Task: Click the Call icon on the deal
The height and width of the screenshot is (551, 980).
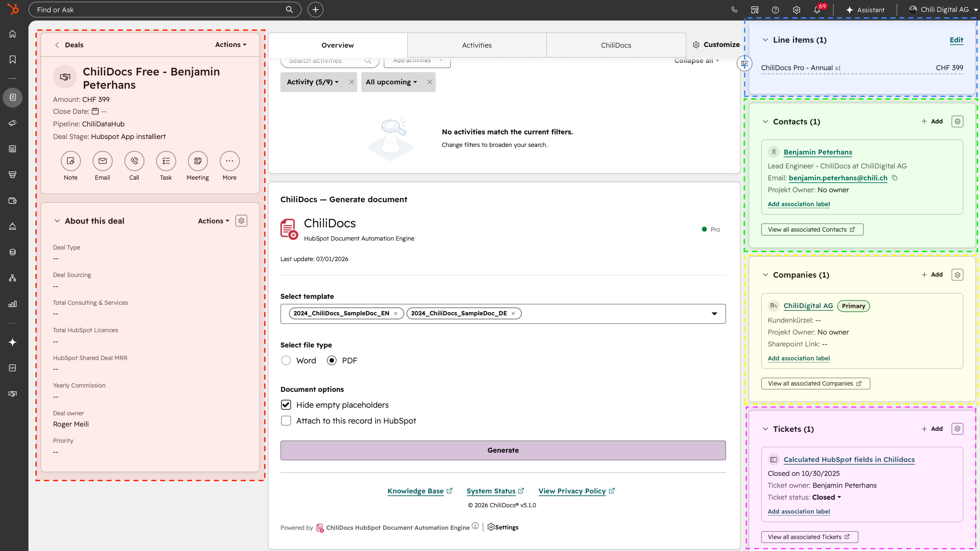Action: 134,161
